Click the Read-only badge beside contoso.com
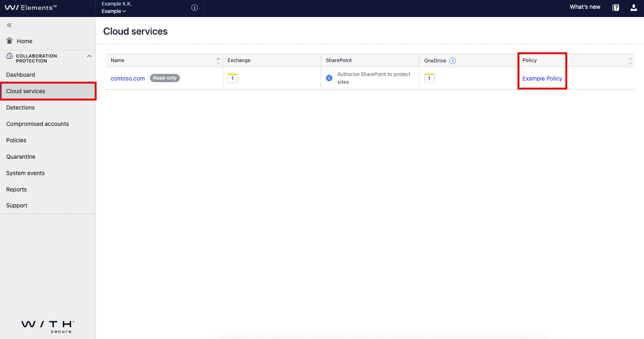 point(165,78)
